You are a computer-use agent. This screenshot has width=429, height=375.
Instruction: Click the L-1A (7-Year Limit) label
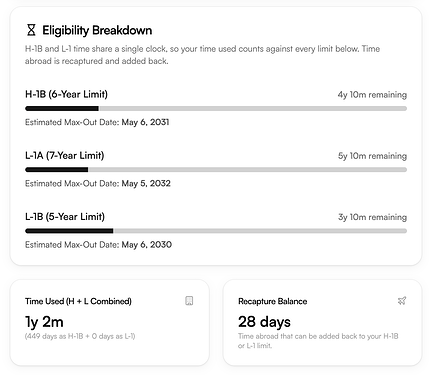65,156
